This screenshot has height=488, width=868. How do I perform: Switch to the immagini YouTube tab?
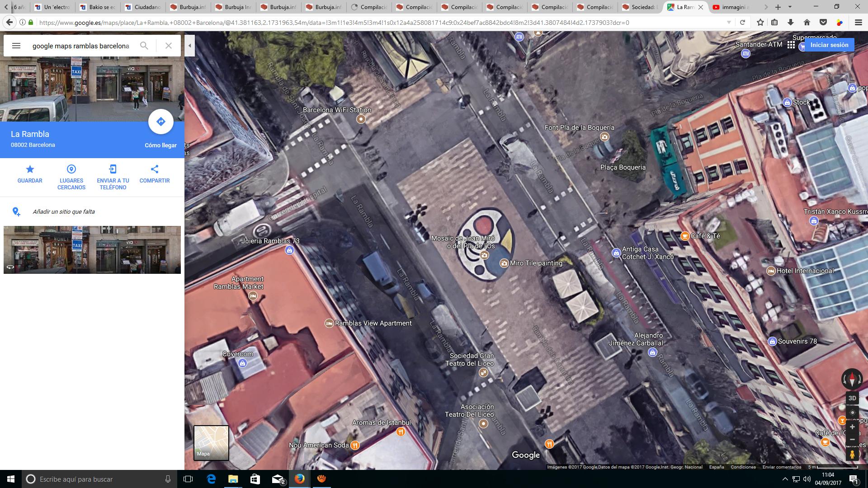(731, 7)
